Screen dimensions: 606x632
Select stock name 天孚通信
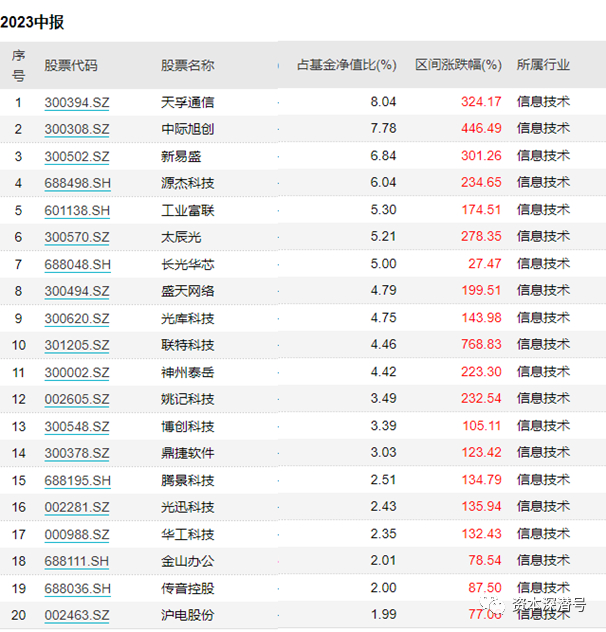(187, 102)
